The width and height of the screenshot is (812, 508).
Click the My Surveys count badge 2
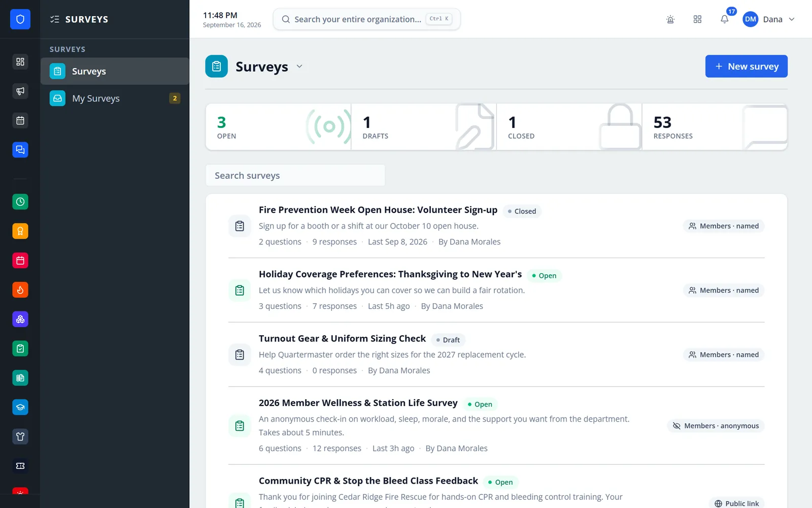tap(175, 99)
